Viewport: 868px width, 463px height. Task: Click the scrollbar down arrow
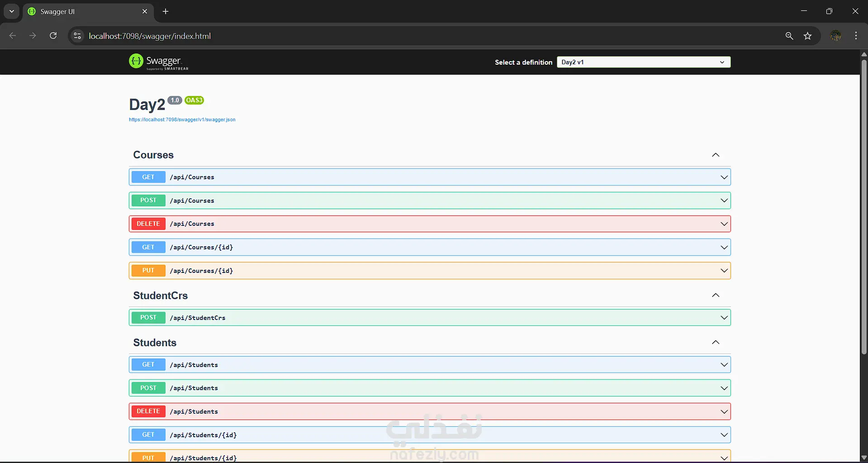tap(864, 458)
